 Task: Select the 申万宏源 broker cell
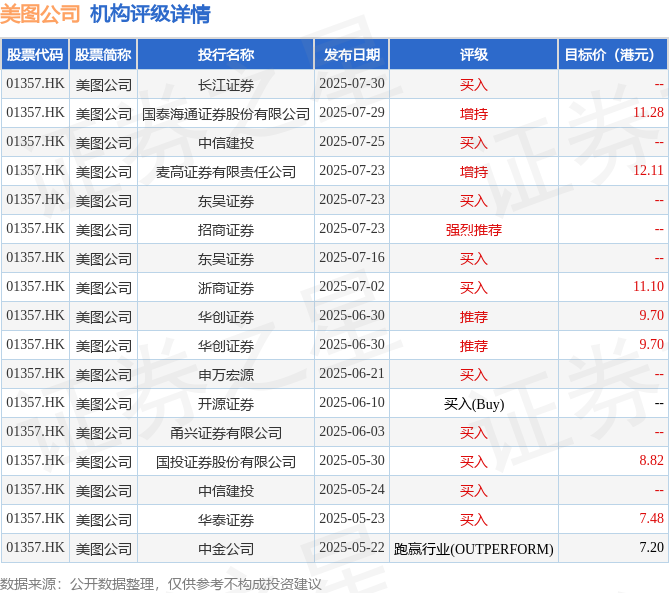[226, 375]
